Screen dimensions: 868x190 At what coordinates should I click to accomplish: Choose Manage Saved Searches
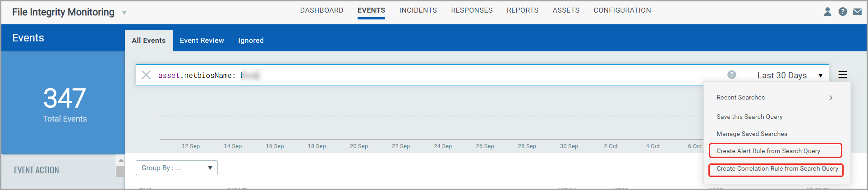[752, 134]
